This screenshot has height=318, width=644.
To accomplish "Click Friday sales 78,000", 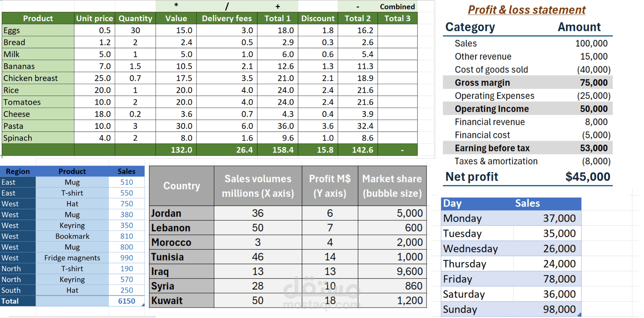I will pyautogui.click(x=547, y=279).
